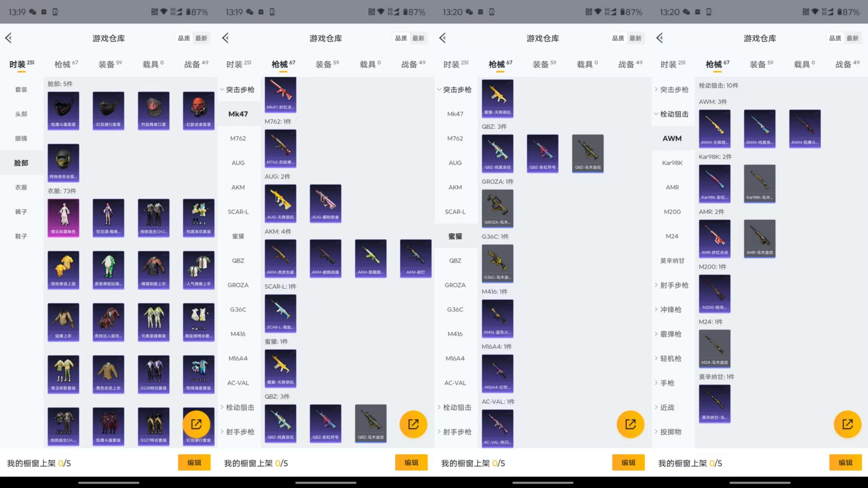
Task: Switch to 时装 tab in the fourth screenshot
Action: (x=673, y=64)
